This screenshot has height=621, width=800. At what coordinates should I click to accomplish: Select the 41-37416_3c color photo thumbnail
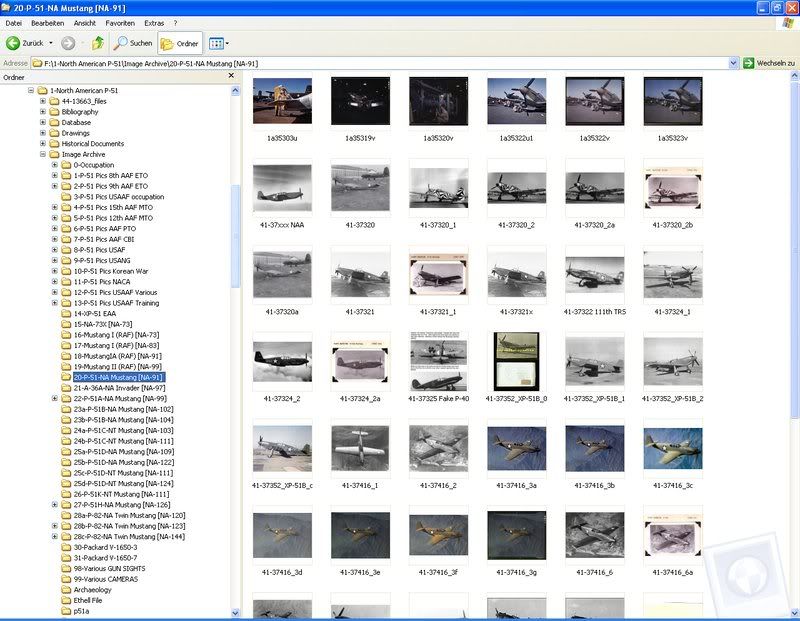pyautogui.click(x=673, y=448)
